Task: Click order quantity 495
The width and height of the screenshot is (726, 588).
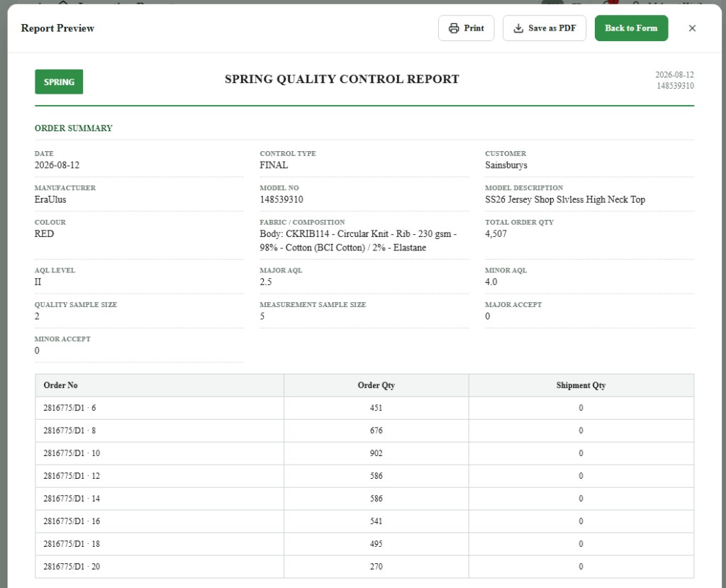Action: tap(376, 545)
